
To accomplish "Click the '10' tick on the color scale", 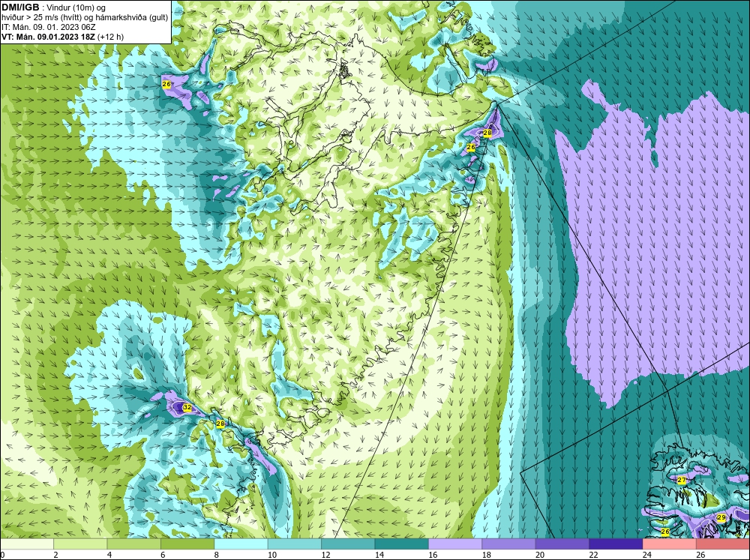I will pos(271,555).
